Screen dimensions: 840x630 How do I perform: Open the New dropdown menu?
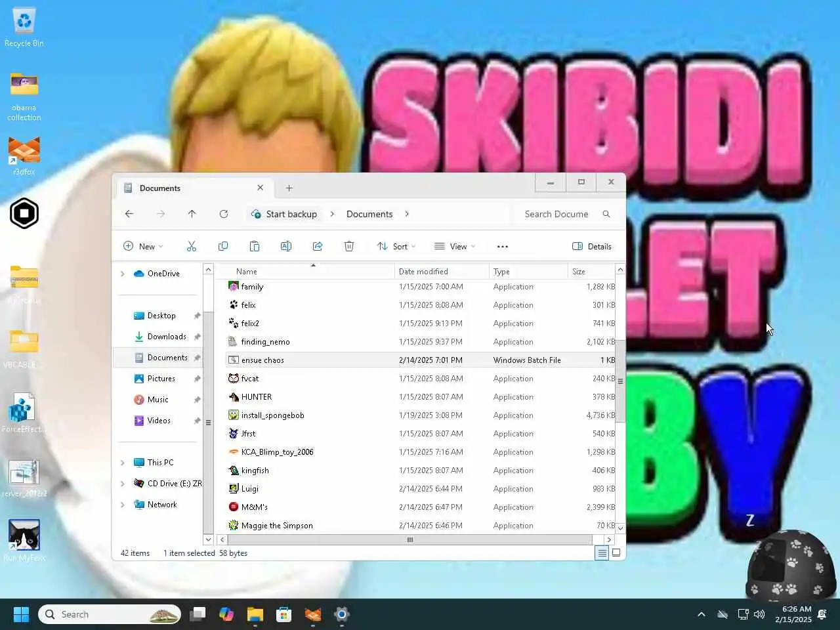(x=143, y=246)
